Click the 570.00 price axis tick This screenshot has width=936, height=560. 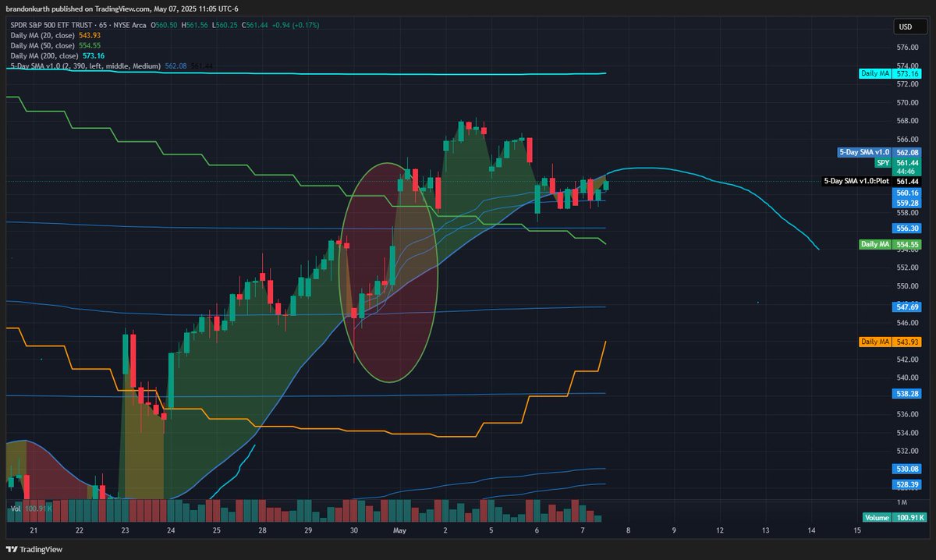pos(908,102)
